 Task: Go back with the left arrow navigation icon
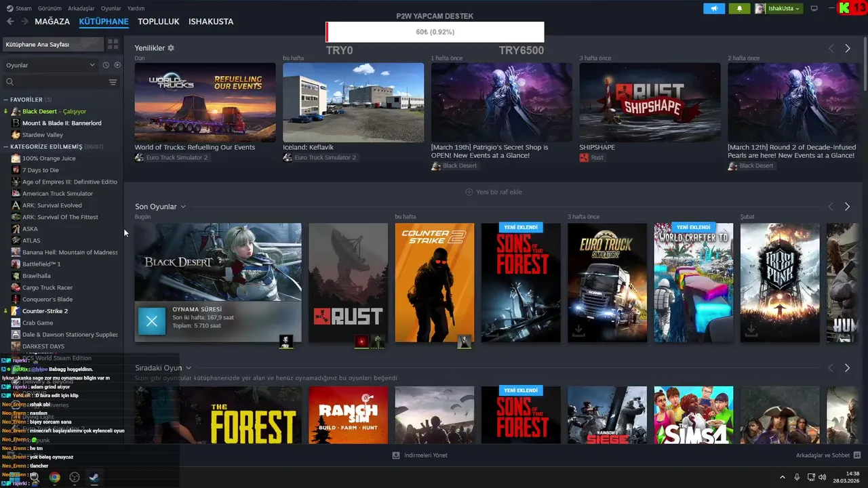(x=10, y=22)
